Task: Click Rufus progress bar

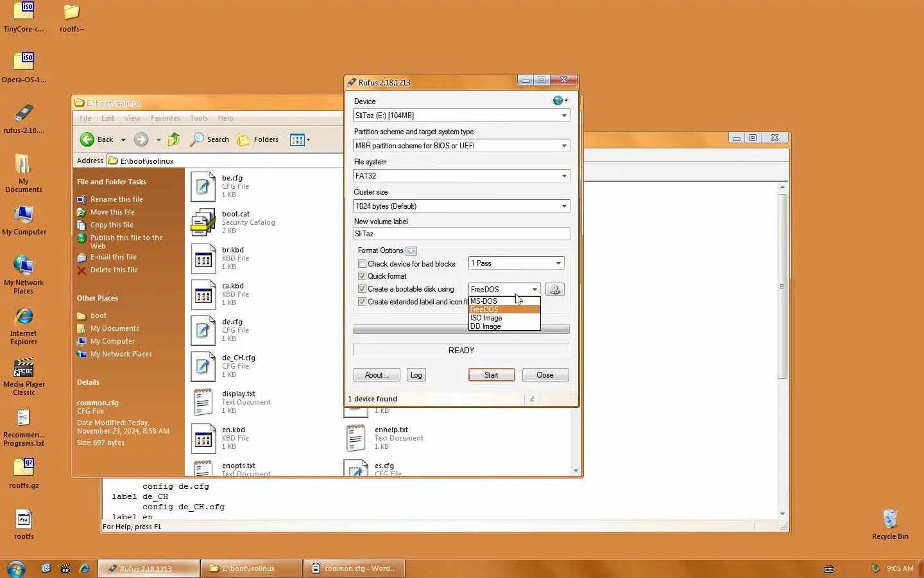Action: click(x=461, y=329)
